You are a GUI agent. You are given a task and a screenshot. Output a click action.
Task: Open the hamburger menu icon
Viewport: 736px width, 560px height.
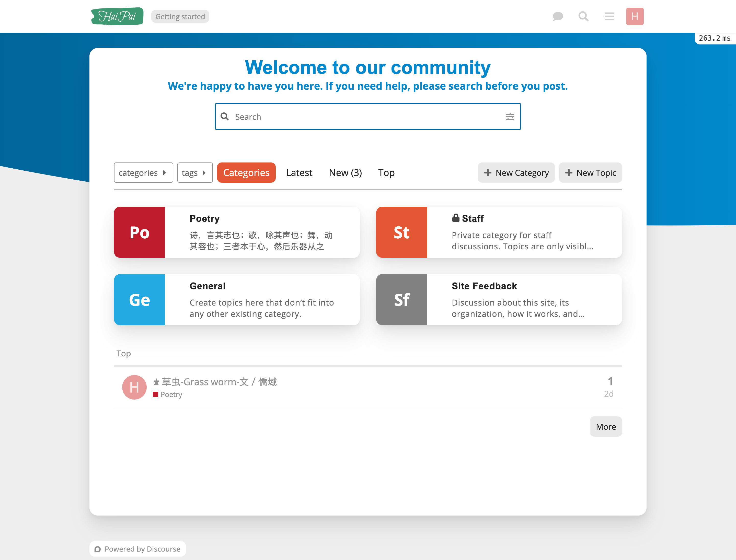click(609, 16)
